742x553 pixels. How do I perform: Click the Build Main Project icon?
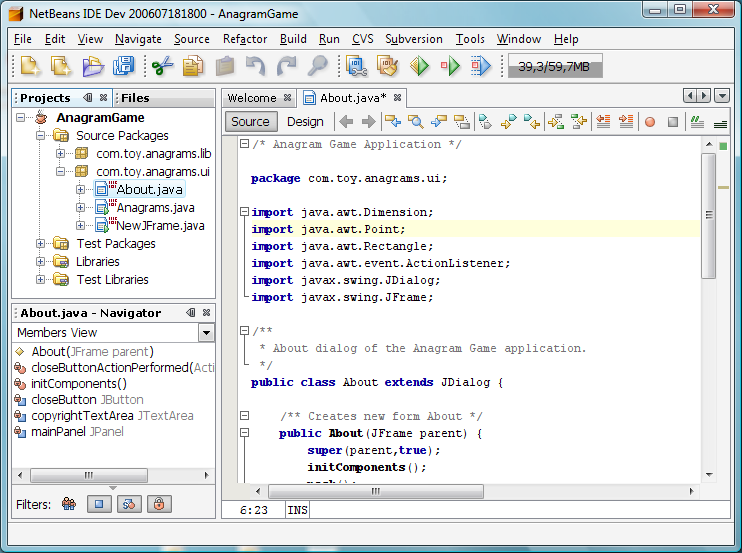click(356, 66)
